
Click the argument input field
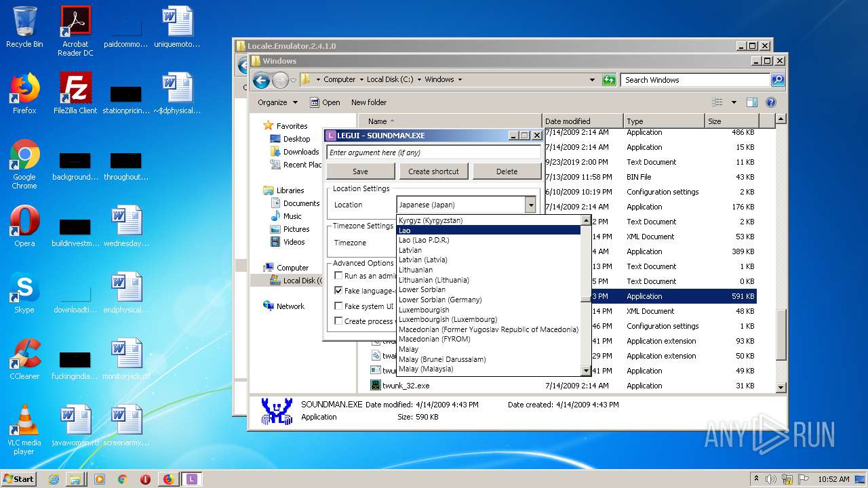434,152
